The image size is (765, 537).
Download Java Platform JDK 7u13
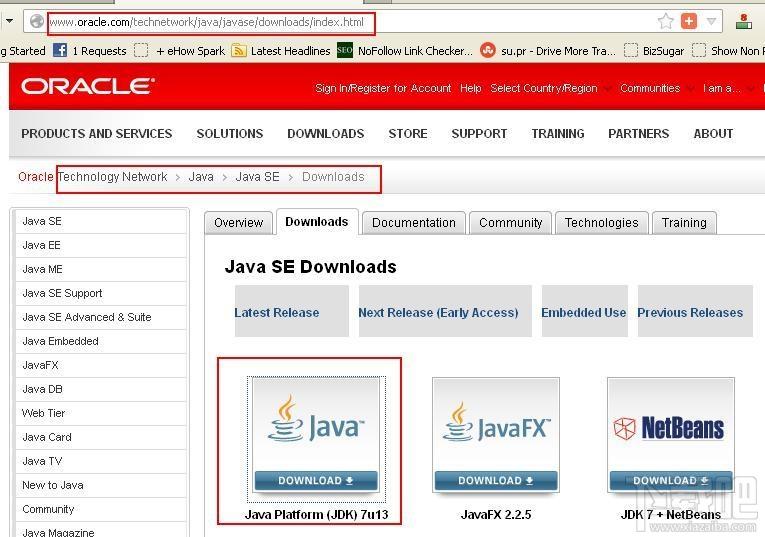tap(316, 480)
